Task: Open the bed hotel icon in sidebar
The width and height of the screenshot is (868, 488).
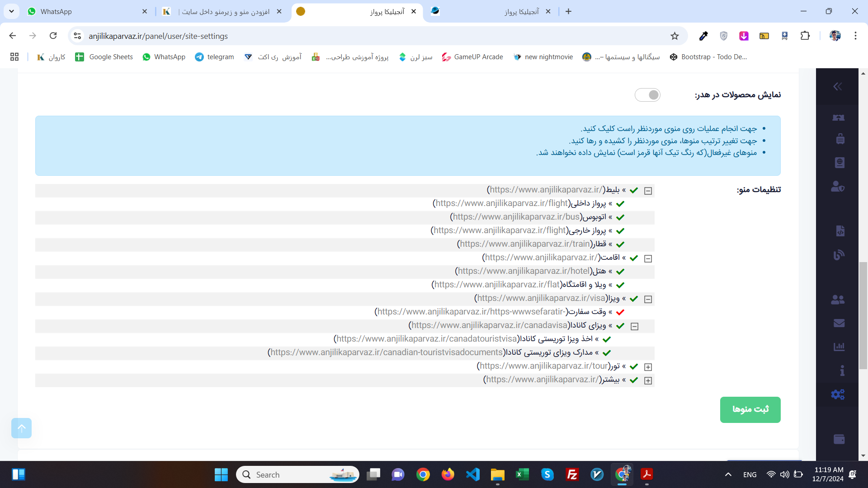Action: click(x=839, y=117)
